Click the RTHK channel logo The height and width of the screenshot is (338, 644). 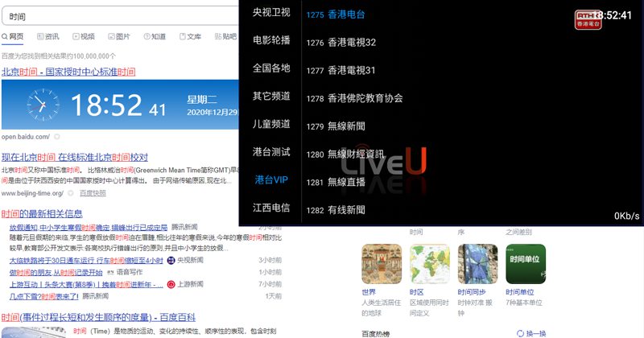(x=587, y=19)
